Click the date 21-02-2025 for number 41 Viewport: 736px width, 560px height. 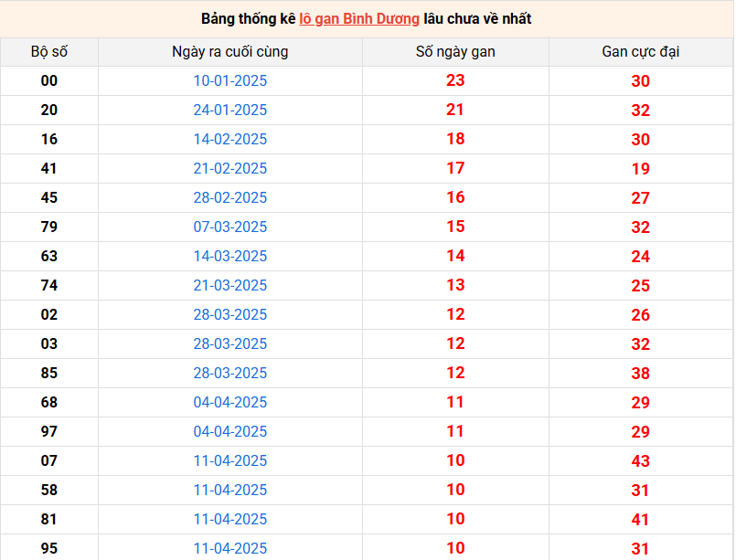(229, 169)
